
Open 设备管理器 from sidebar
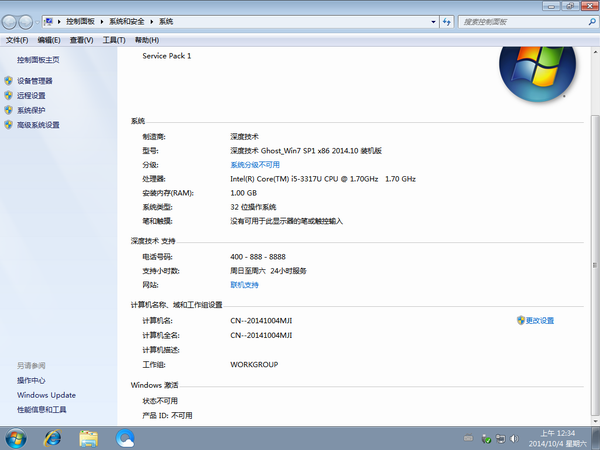coord(34,81)
